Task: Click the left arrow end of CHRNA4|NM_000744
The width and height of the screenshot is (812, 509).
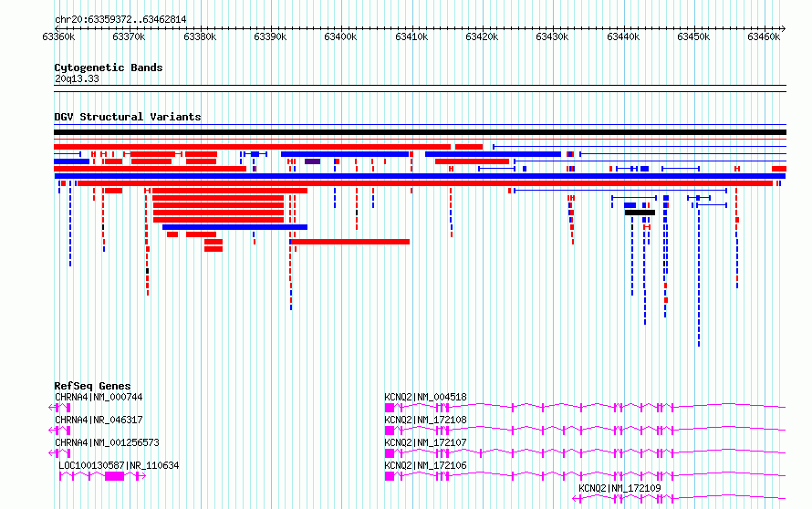Action: tap(51, 408)
